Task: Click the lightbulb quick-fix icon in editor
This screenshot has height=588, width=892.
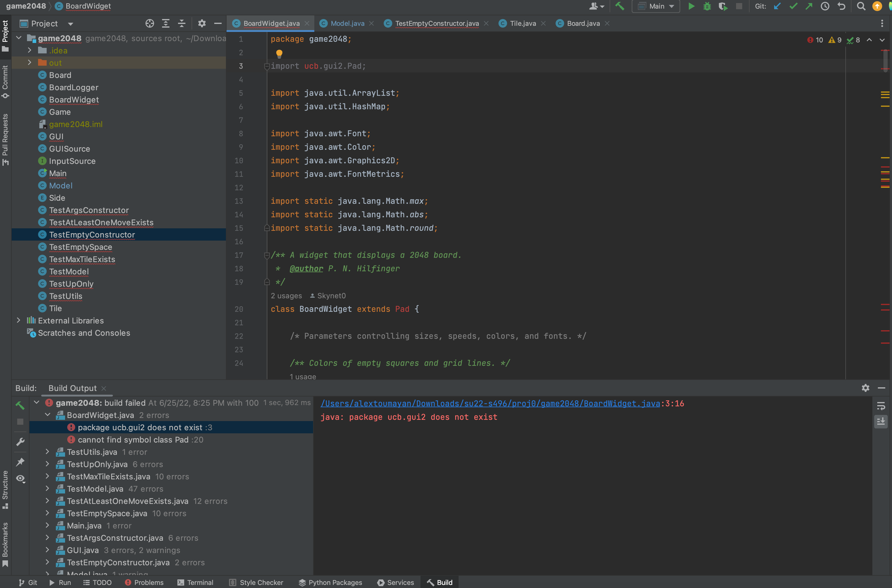Action: coord(279,54)
